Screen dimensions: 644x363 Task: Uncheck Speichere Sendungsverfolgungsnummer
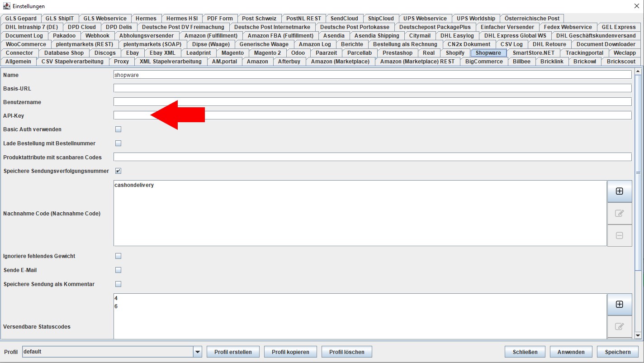(118, 171)
